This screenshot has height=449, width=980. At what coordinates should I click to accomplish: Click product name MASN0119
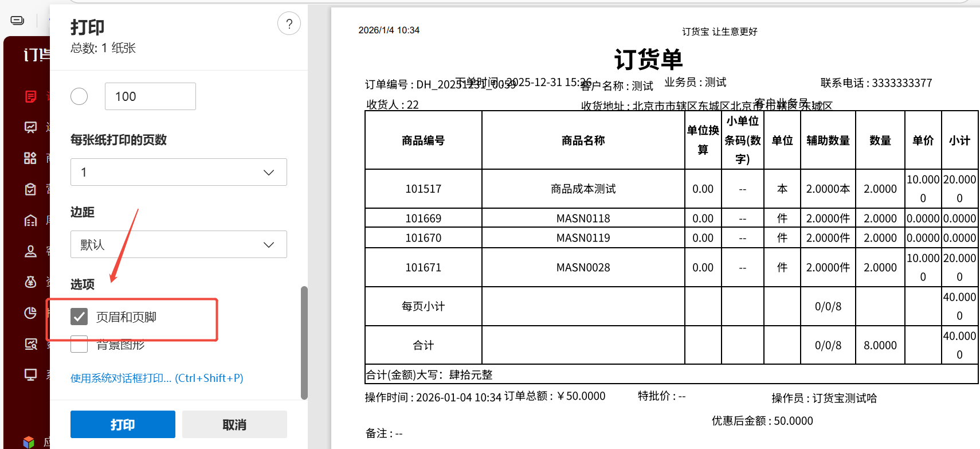[583, 238]
